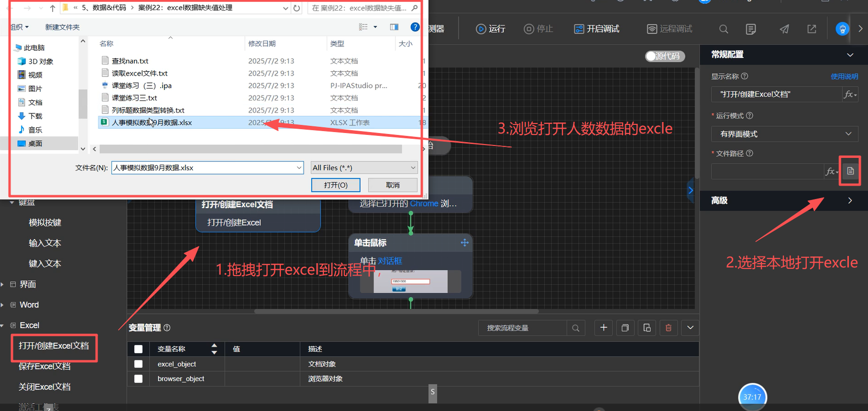Select 键入文本 component
This screenshot has width=868, height=411.
[45, 264]
